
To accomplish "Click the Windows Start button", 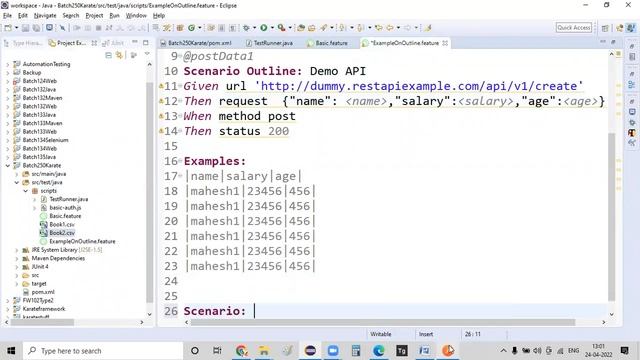I will click(11, 351).
